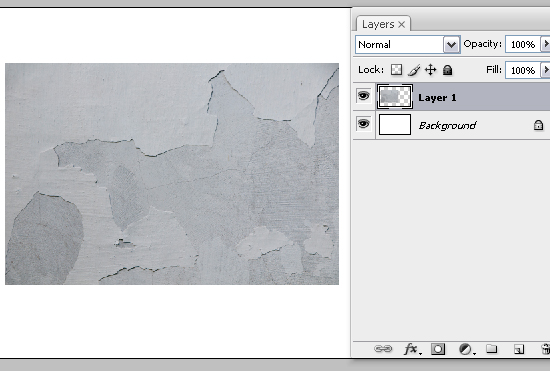Screen dimensions: 550x371
Task: Click the lock image pixels brush icon
Action: pos(414,70)
